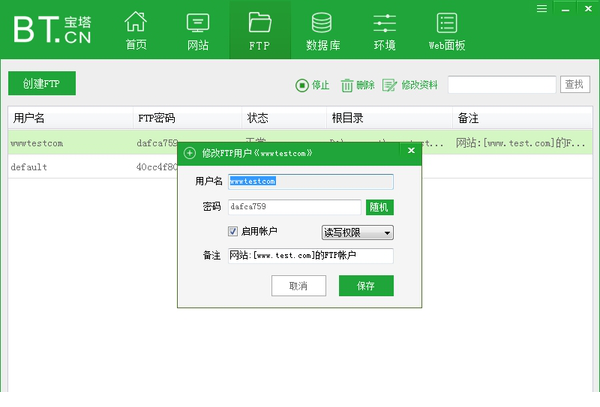Switch to the 网站 website tab
600x407 pixels.
pos(198,31)
